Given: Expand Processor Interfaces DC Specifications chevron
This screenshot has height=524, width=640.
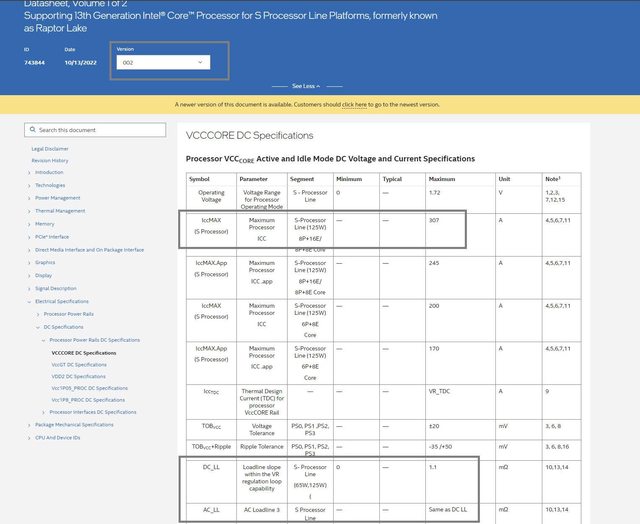Looking at the screenshot, I should tap(42, 412).
